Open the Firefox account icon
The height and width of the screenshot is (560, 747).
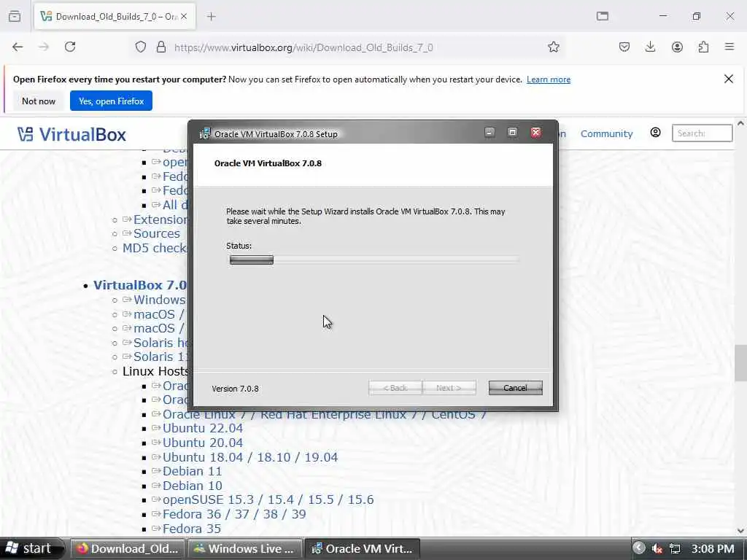pyautogui.click(x=677, y=47)
